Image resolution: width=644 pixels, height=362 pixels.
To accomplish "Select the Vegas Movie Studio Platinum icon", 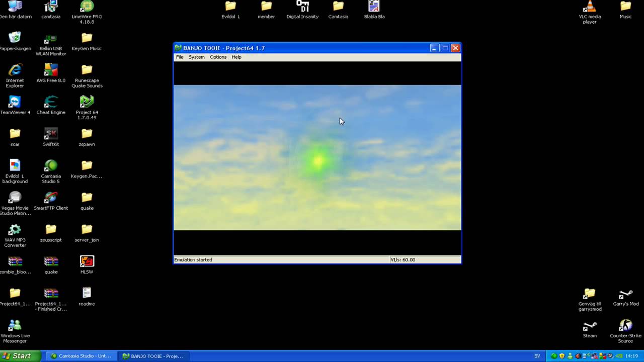I will (15, 203).
